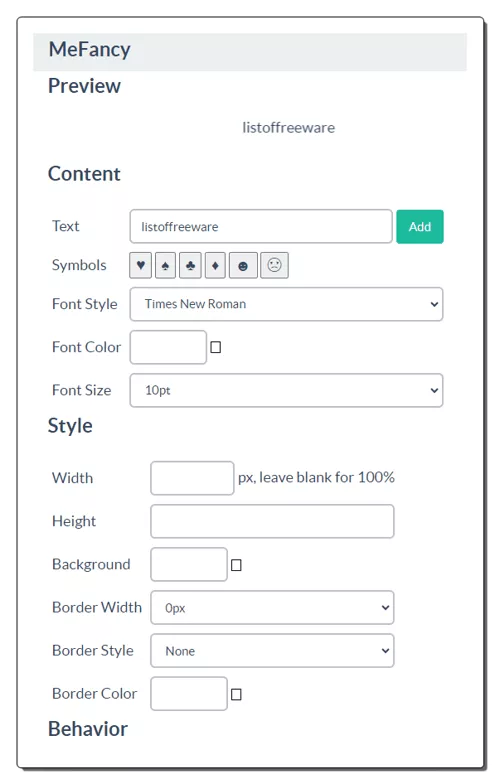Image resolution: width=500 pixels, height=784 pixels.
Task: Tick the Border Color checkbox
Action: [x=236, y=694]
